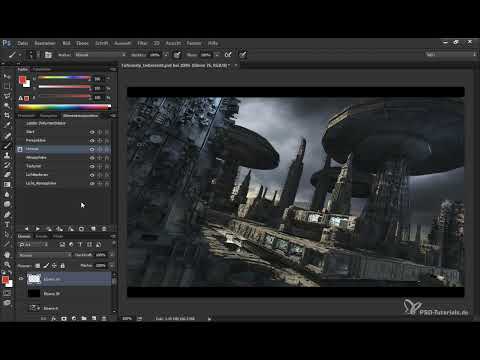Change the screen mode

(7, 303)
